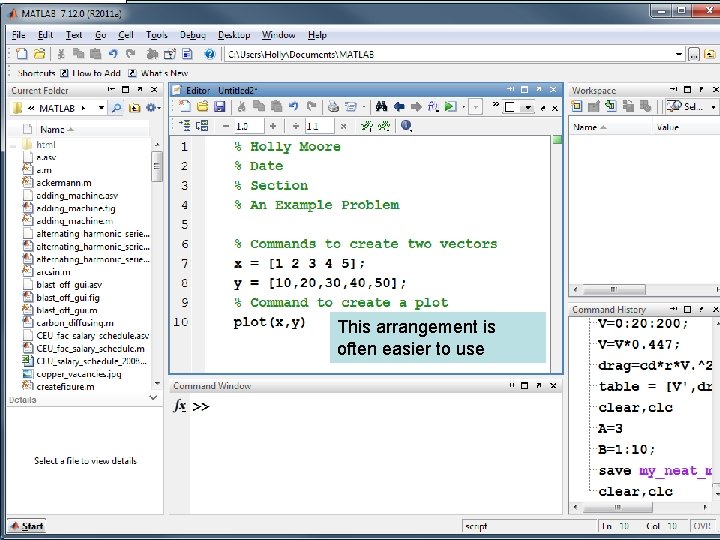Open the Desktop menu

coord(234,35)
